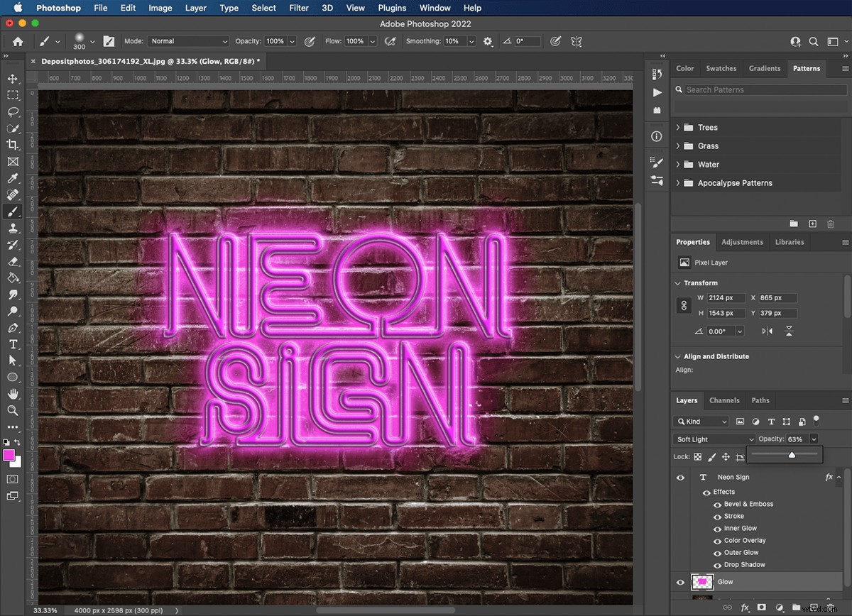Select the Crop tool
This screenshot has height=616, width=852.
[x=13, y=145]
